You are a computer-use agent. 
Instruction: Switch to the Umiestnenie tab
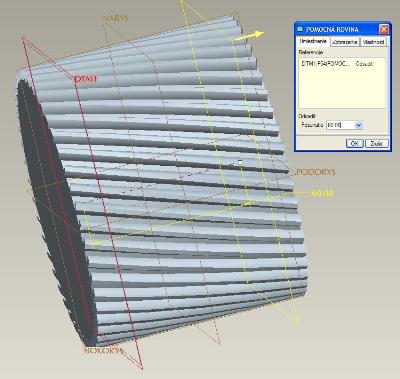(313, 41)
